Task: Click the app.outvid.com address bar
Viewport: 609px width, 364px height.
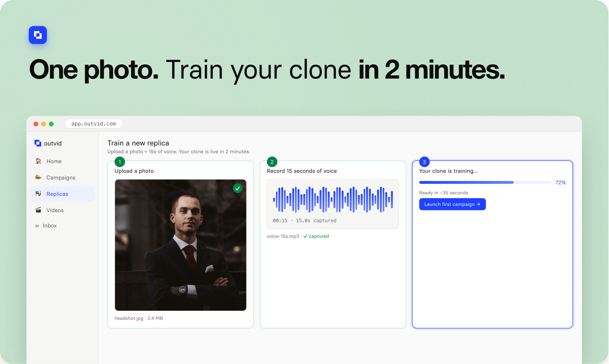Action: click(x=94, y=124)
